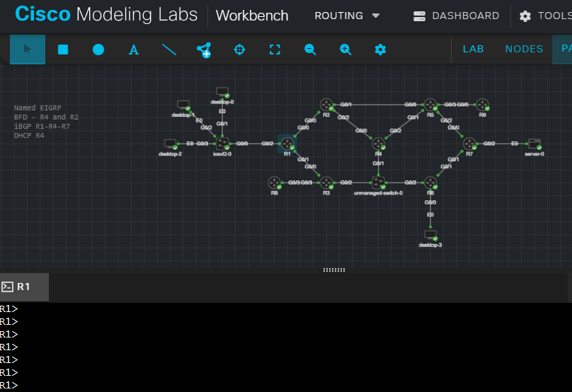Select router R7 node

469,144
